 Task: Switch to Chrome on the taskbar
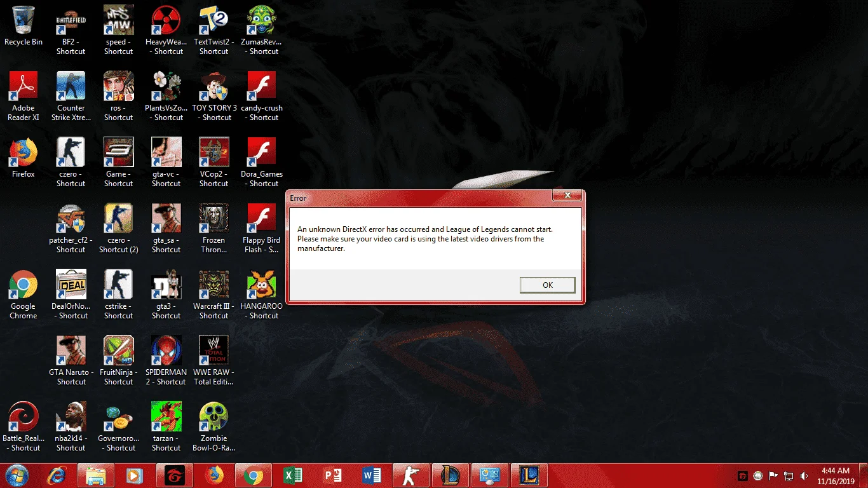tap(253, 475)
